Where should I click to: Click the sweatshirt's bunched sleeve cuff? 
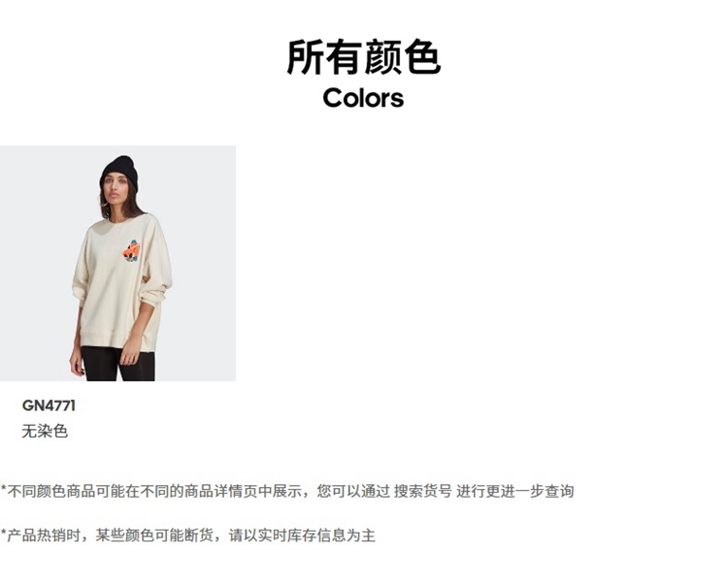(153, 297)
